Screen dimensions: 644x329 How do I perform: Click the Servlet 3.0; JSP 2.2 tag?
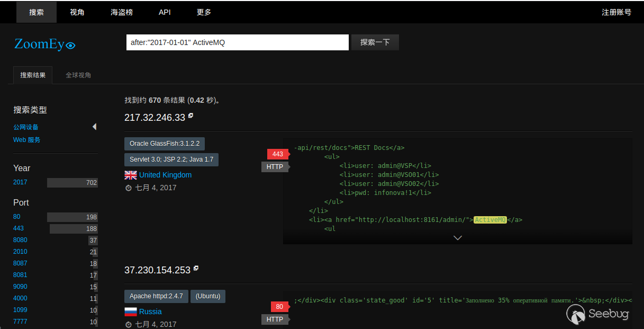click(x=171, y=159)
